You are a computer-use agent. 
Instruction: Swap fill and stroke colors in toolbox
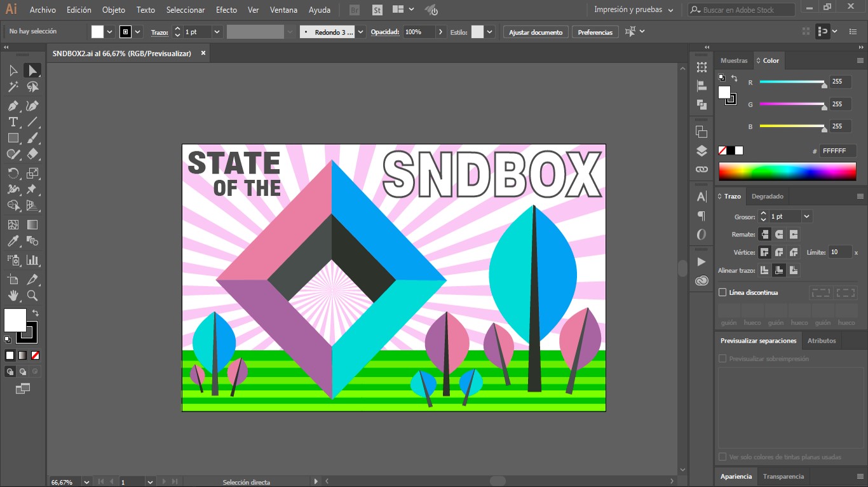point(35,313)
